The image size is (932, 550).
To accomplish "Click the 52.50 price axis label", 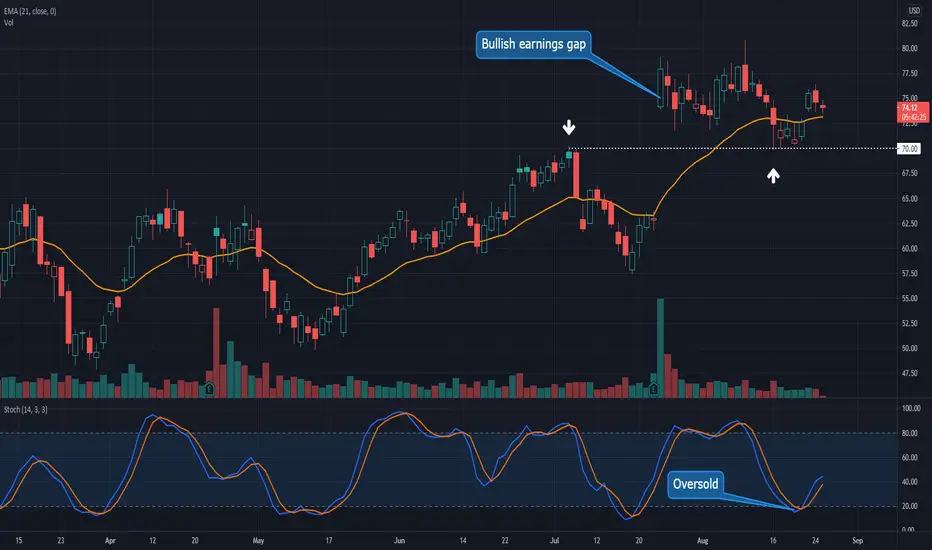I will pos(909,323).
